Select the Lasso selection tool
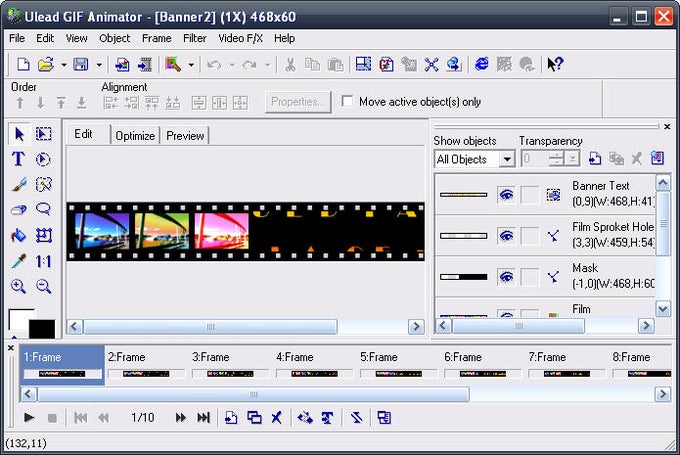680x455 pixels. click(43, 209)
